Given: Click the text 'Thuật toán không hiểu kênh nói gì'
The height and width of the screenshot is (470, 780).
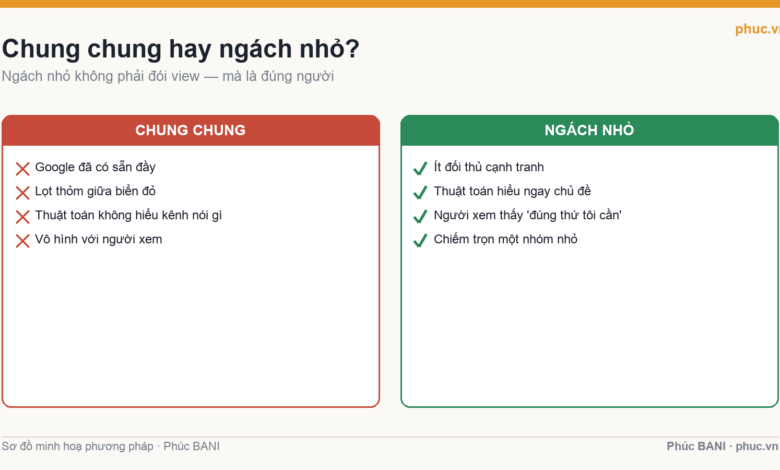Looking at the screenshot, I should (128, 215).
